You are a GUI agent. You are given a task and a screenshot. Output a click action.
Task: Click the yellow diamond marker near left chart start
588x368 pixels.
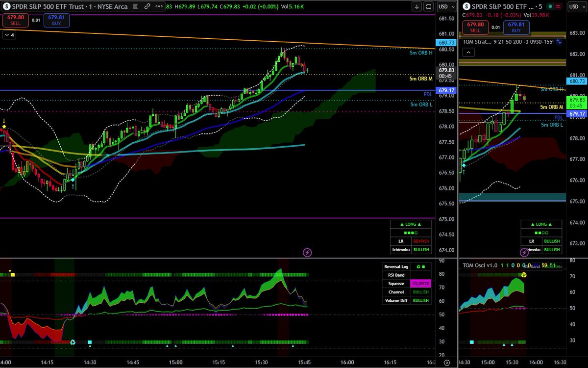4,127
